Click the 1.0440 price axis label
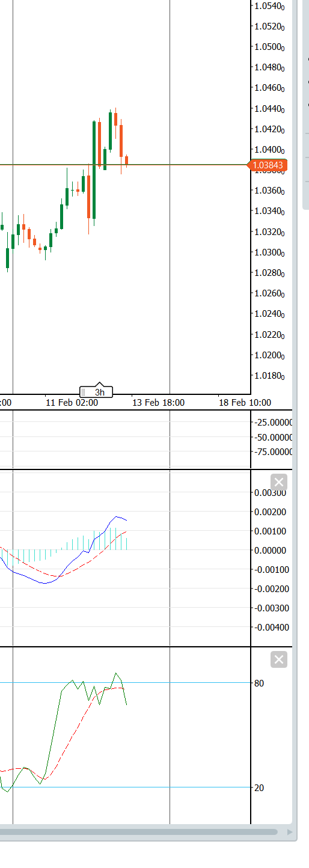 point(269,109)
